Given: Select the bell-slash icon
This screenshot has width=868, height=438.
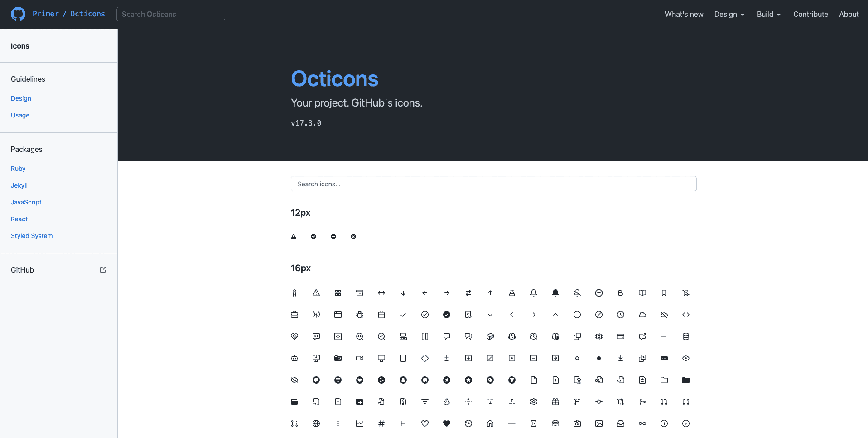Looking at the screenshot, I should (577, 293).
